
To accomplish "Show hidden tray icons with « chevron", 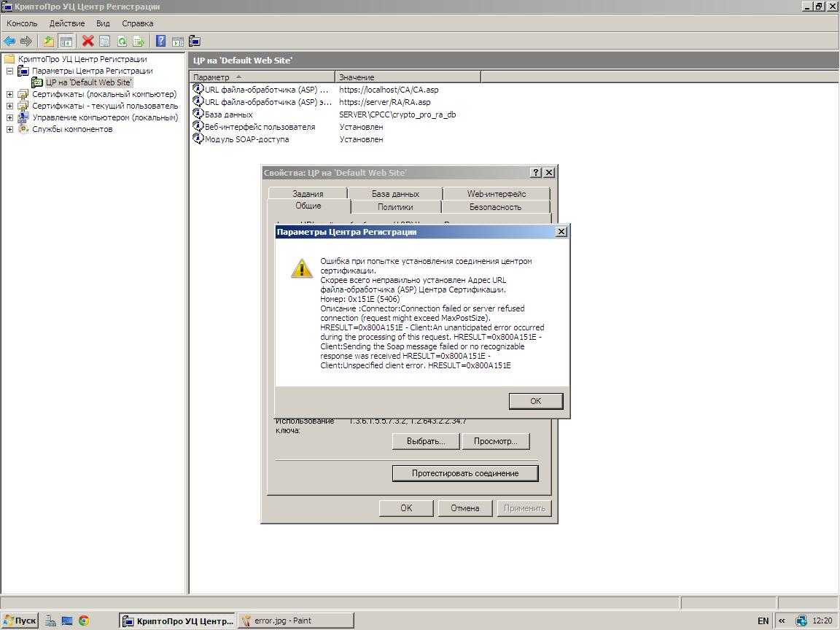I will (x=782, y=621).
